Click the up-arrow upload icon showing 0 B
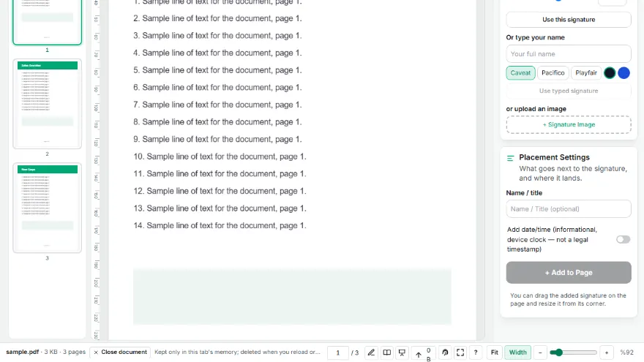644x362 pixels. (x=423, y=353)
